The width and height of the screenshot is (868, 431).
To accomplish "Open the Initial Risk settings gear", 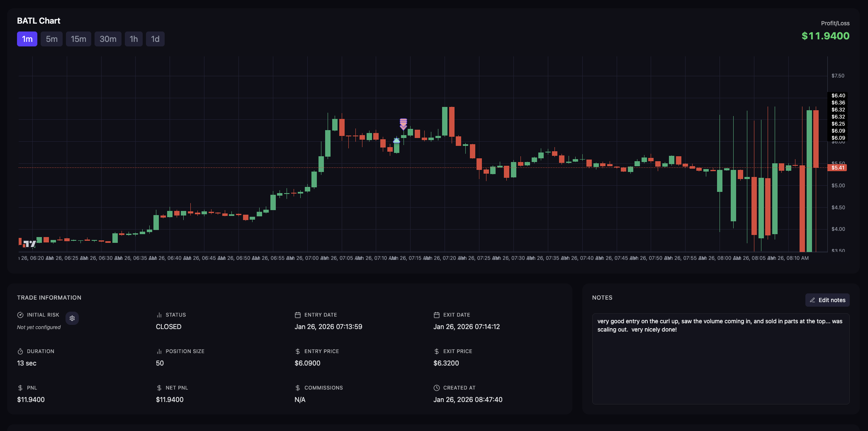I will (x=72, y=318).
